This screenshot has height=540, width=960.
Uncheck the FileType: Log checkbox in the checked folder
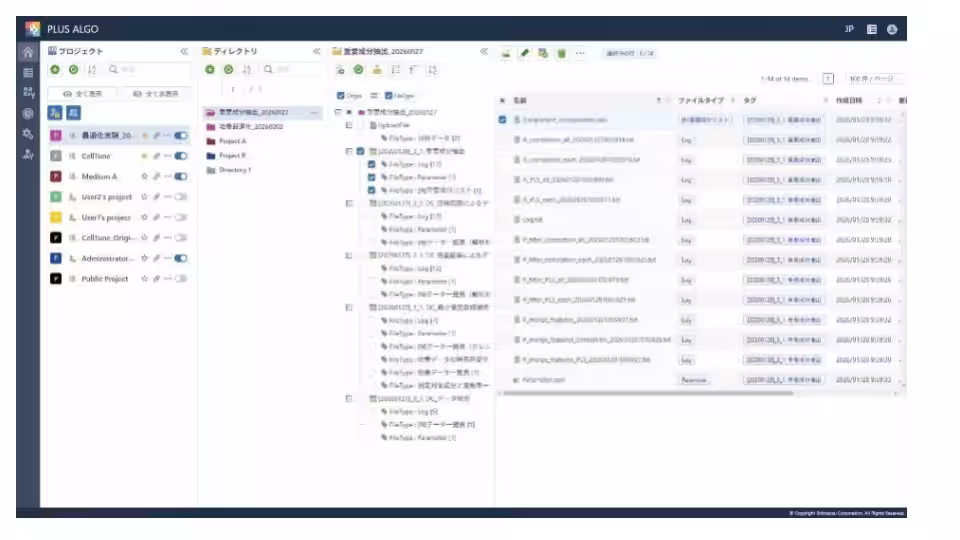tap(372, 164)
